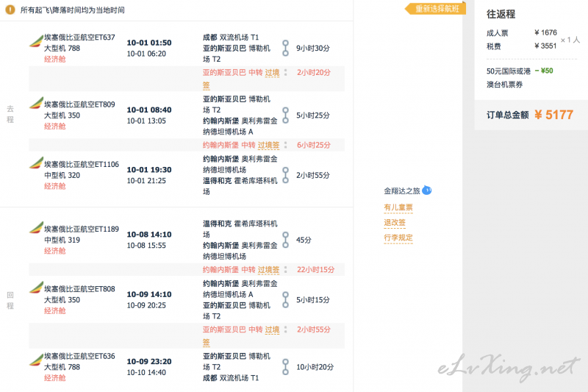Select flight name 埃塞俄比亚航空ET636

pyautogui.click(x=79, y=356)
